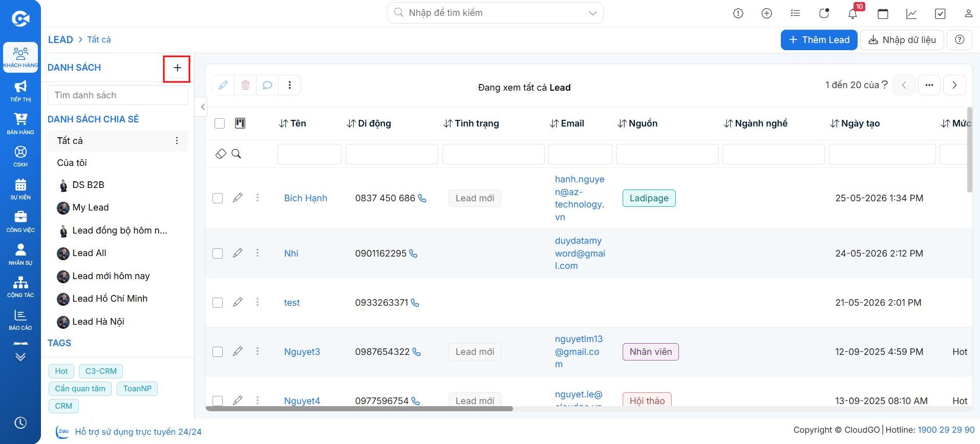The image size is (980, 444).
Task: Open the toolbar more options dots
Action: pyautogui.click(x=290, y=85)
